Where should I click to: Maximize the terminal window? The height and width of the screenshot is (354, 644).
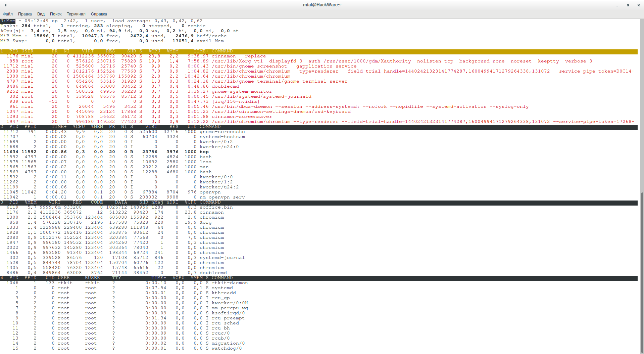pyautogui.click(x=628, y=5)
